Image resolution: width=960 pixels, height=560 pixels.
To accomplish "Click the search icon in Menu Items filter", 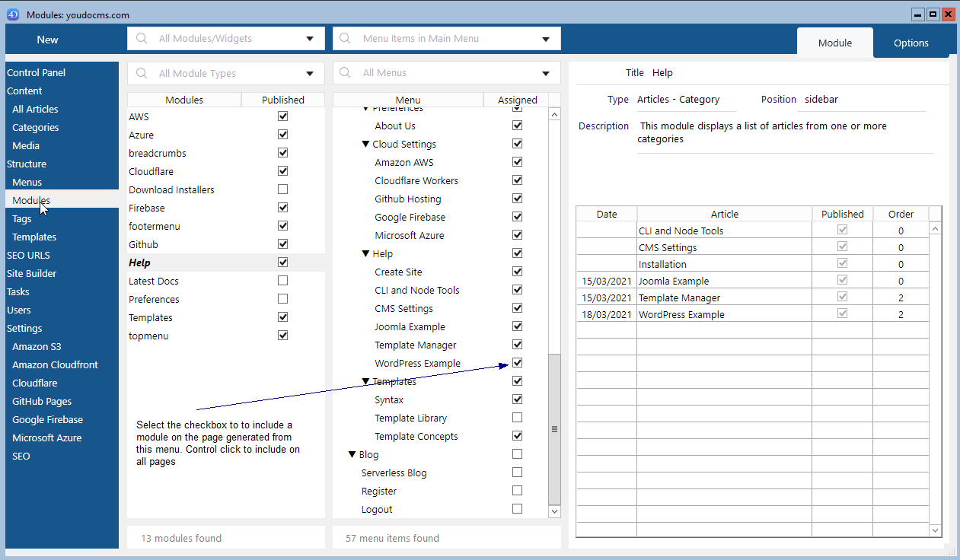I will pos(346,39).
